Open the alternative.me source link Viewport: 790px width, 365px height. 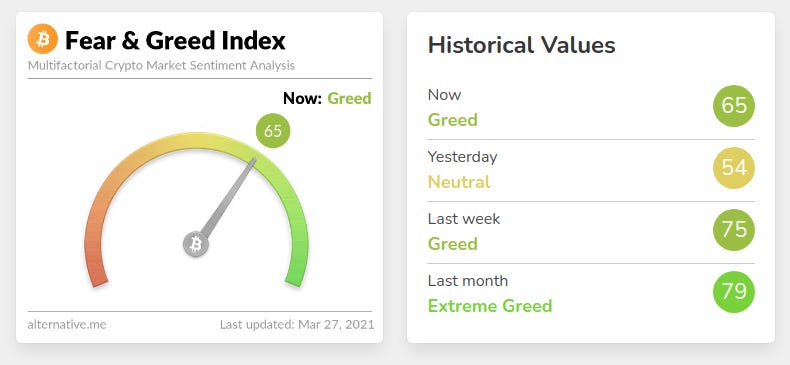[x=67, y=324]
